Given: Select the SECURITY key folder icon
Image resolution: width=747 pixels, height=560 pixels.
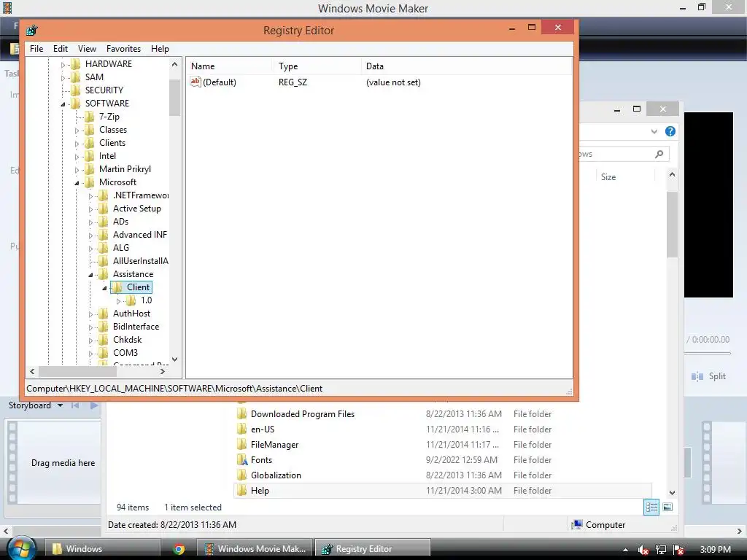Looking at the screenshot, I should [75, 90].
